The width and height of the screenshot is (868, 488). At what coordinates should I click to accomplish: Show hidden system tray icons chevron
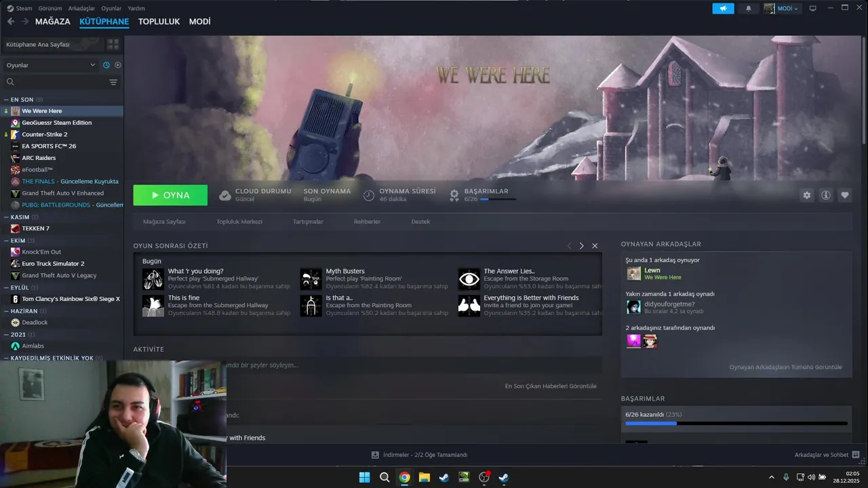[771, 477]
